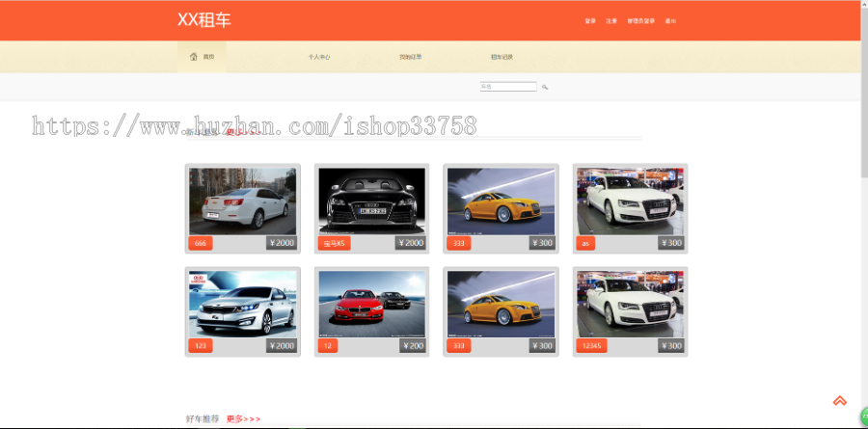
Task: Open the 个人中心 menu item
Action: coord(318,57)
